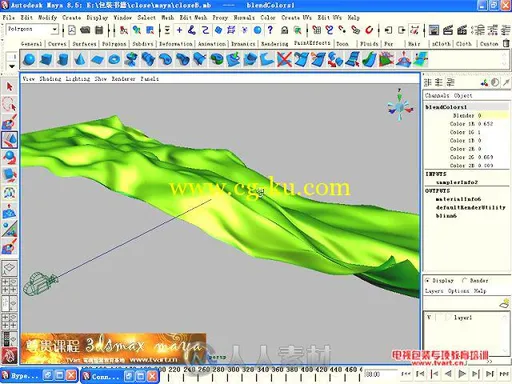
Task: Open the Shading panel menu
Action: 50,79
